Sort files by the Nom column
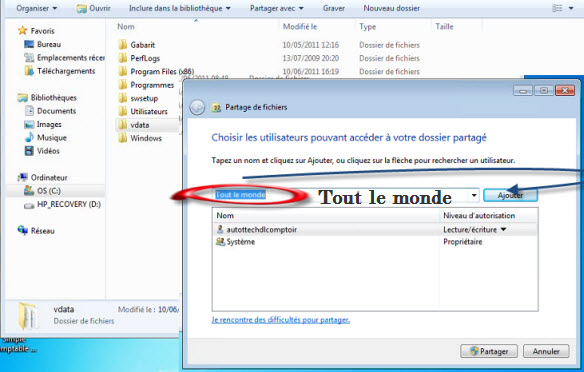This screenshot has width=584, height=372. pyautogui.click(x=126, y=26)
